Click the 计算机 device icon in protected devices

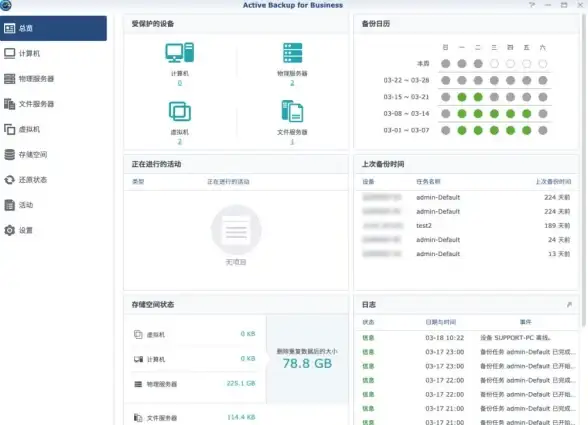pos(180,53)
